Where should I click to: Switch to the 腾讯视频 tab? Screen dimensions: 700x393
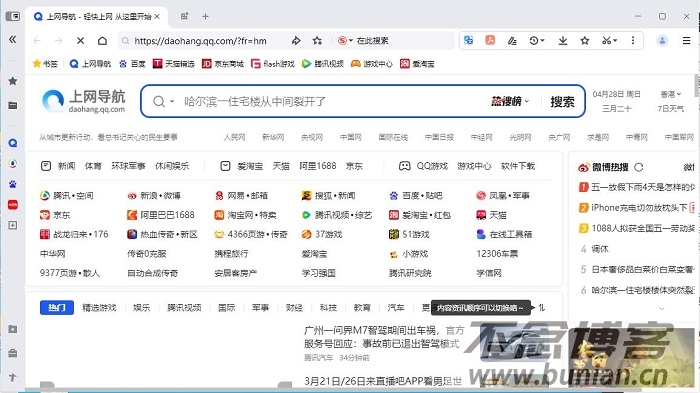coord(184,307)
